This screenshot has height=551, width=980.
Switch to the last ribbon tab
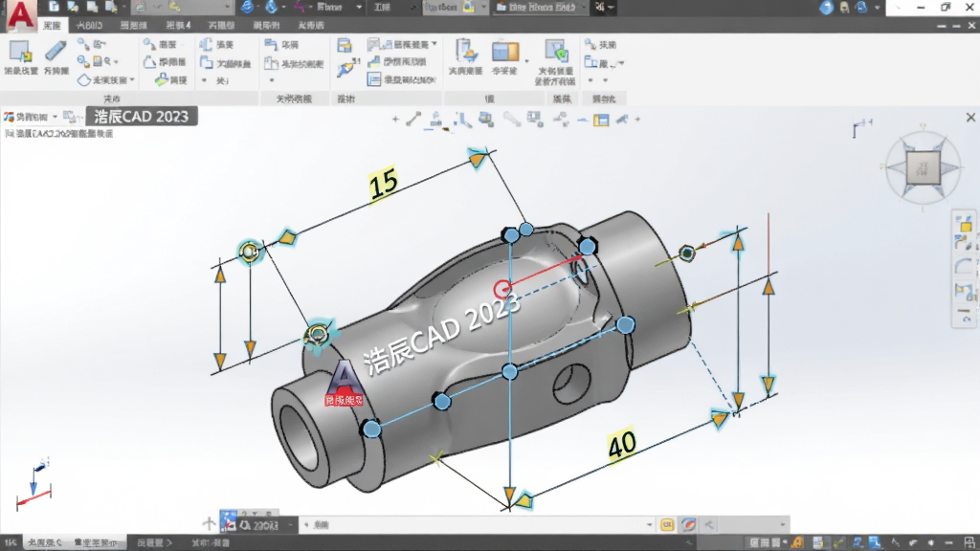pos(311,25)
